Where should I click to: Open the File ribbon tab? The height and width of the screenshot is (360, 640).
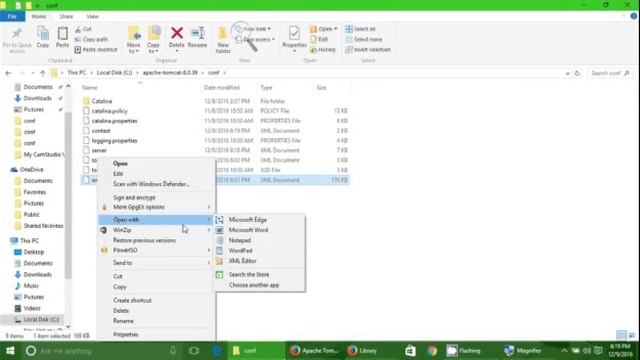tap(12, 16)
